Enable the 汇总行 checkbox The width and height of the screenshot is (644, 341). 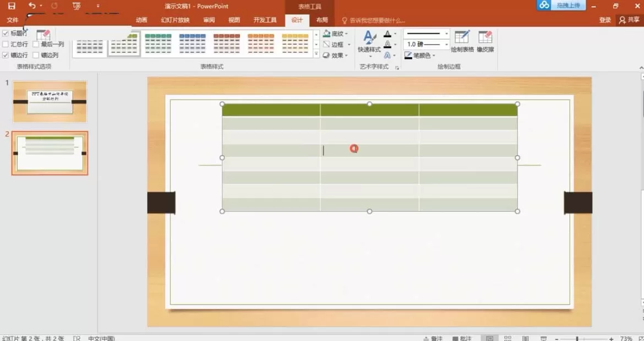click(x=6, y=45)
